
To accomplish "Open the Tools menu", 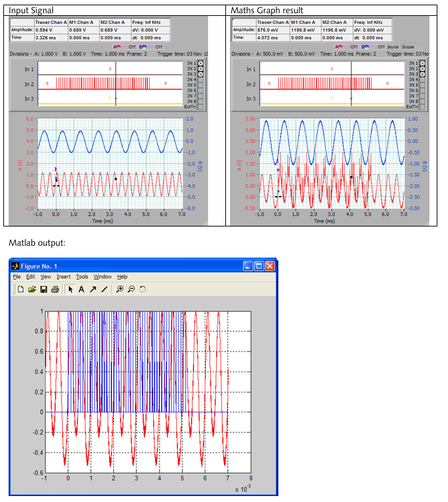I will click(82, 277).
